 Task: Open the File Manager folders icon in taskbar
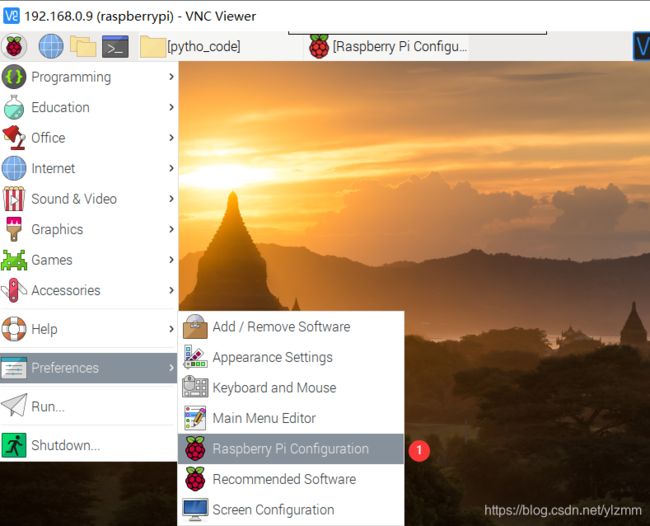83,46
